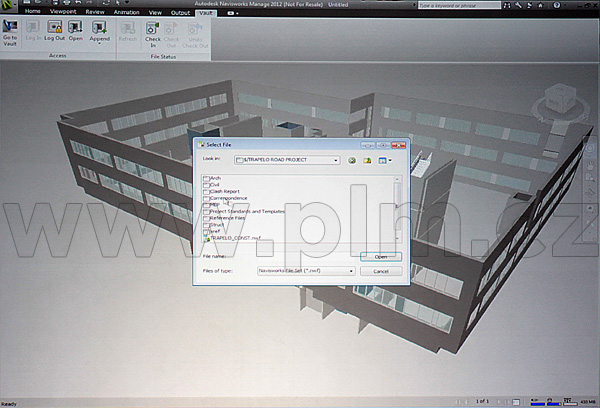This screenshot has height=408, width=600.
Task: Click the Cancel button in dialog
Action: [380, 270]
